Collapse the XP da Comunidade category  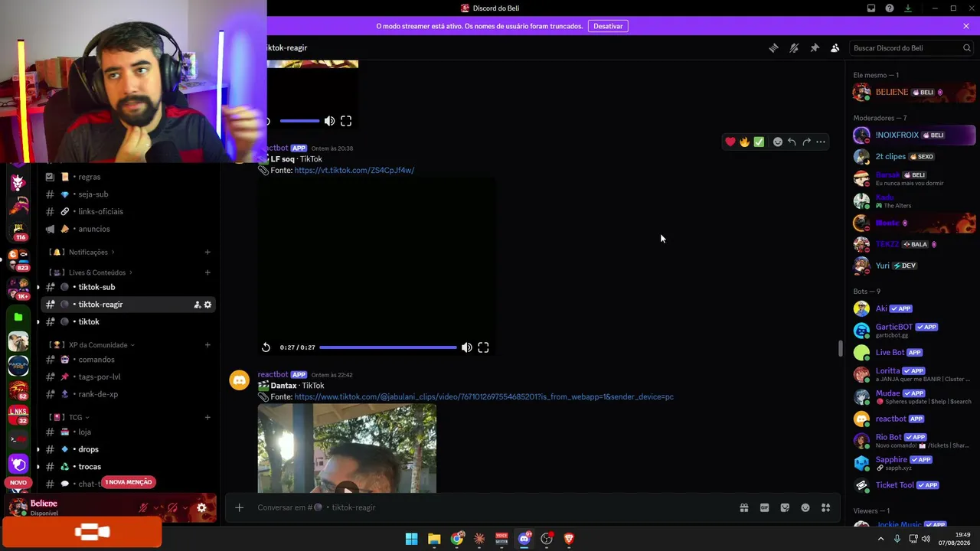pos(96,345)
